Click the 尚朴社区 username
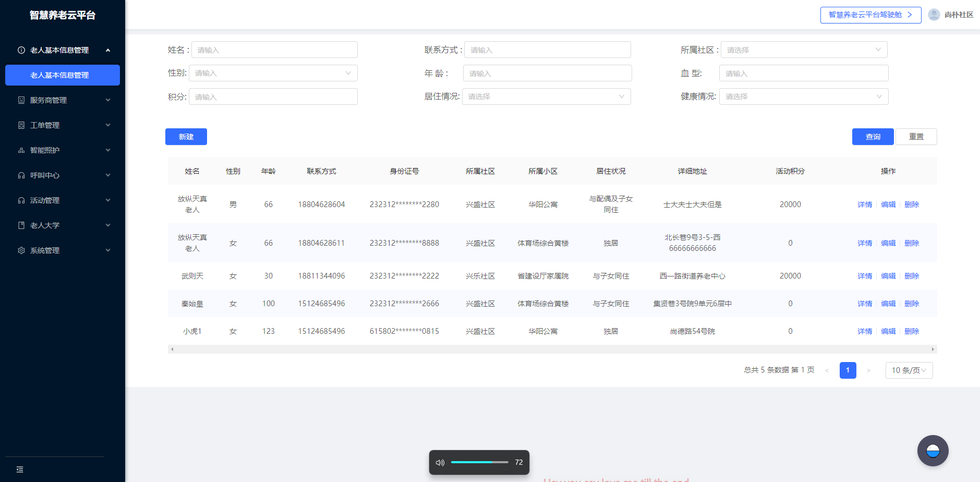 pos(959,15)
